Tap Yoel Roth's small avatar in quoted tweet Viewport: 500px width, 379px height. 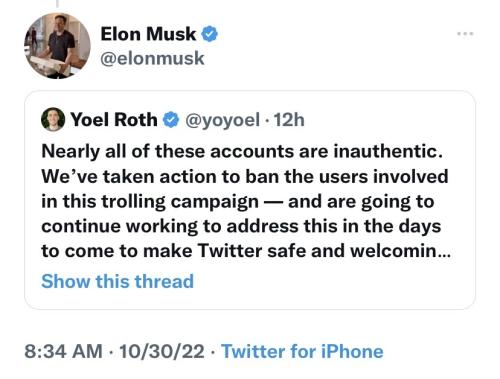pyautogui.click(x=53, y=119)
